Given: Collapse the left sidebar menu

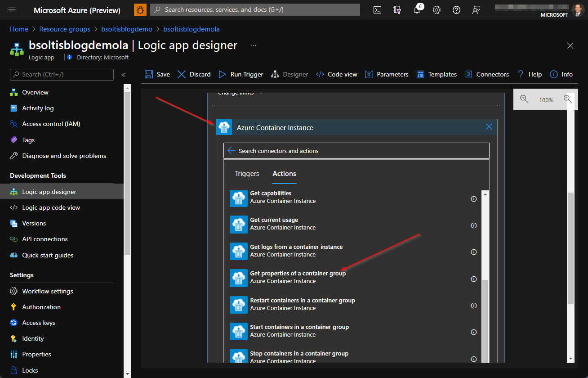Looking at the screenshot, I should click(124, 75).
